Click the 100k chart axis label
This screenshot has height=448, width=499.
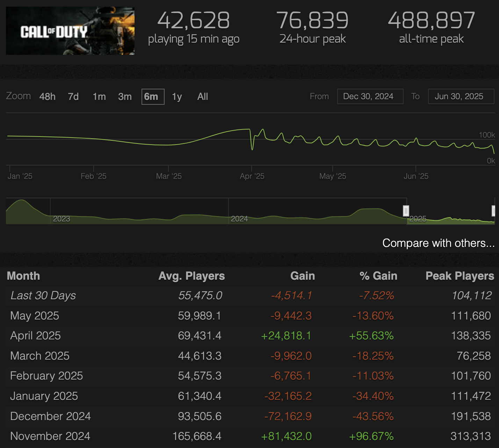pyautogui.click(x=487, y=135)
